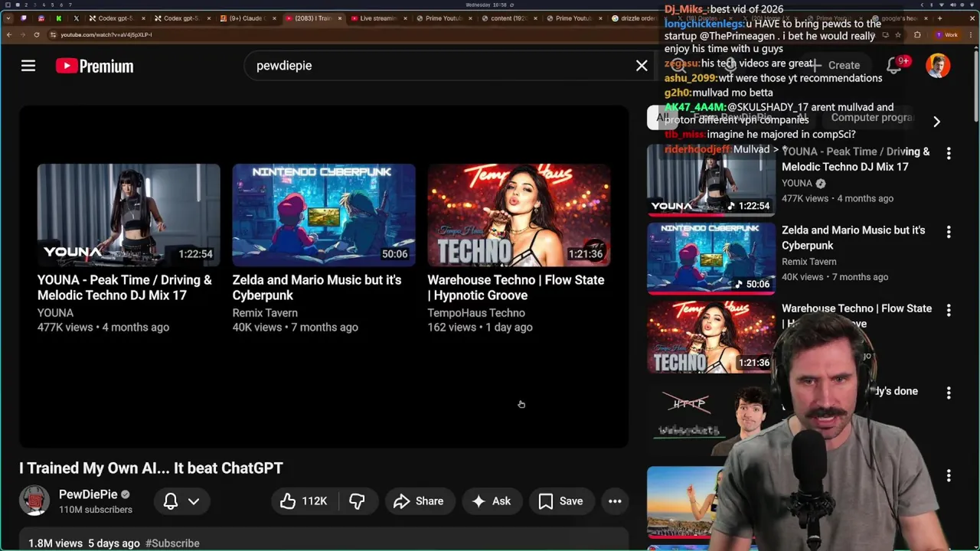Open endscreen title Zelda and Mario Music
The image size is (980, 551).
pos(317,288)
